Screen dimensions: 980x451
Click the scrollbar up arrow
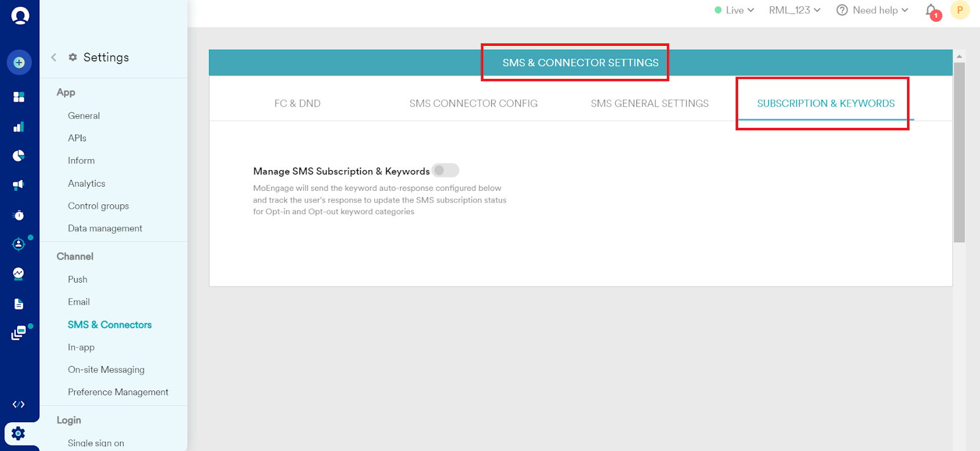coord(959,56)
